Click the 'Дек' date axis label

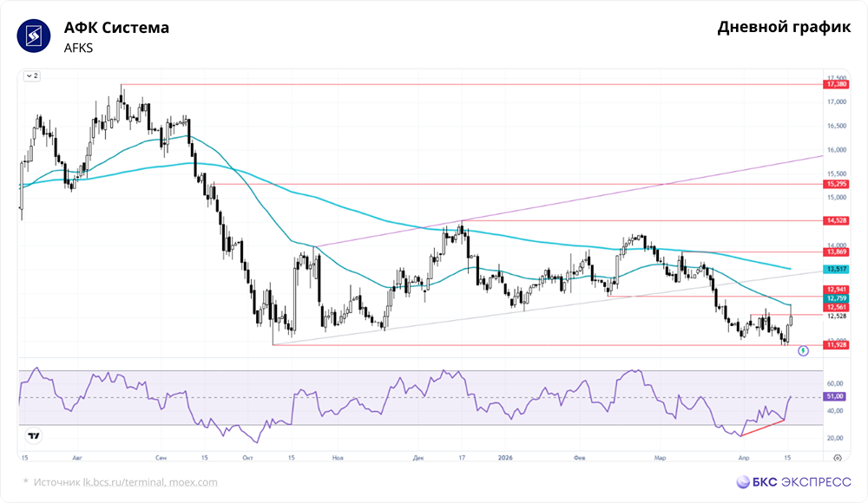(x=418, y=458)
